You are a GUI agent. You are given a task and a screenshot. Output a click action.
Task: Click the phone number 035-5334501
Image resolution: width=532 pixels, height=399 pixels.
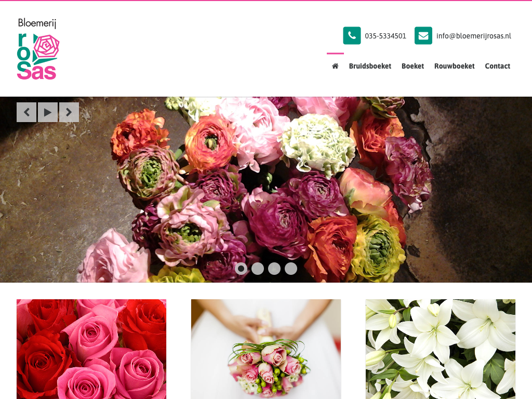coord(385,36)
